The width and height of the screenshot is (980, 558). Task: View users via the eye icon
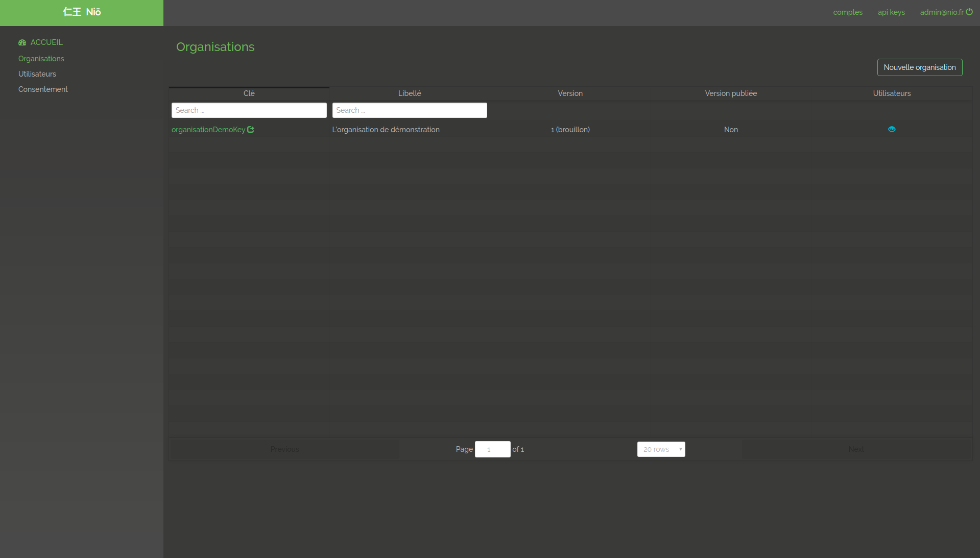[x=892, y=129]
